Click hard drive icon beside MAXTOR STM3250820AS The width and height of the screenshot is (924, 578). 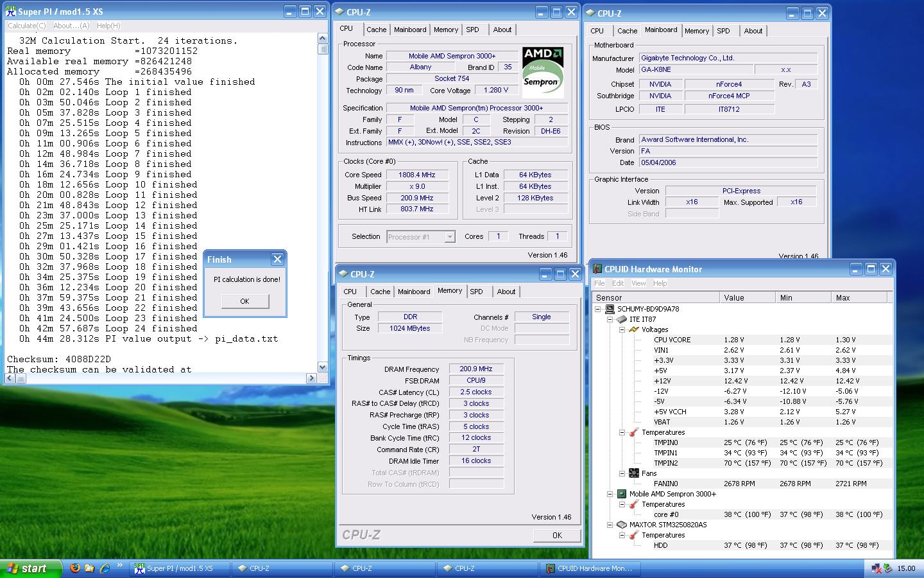coord(621,525)
